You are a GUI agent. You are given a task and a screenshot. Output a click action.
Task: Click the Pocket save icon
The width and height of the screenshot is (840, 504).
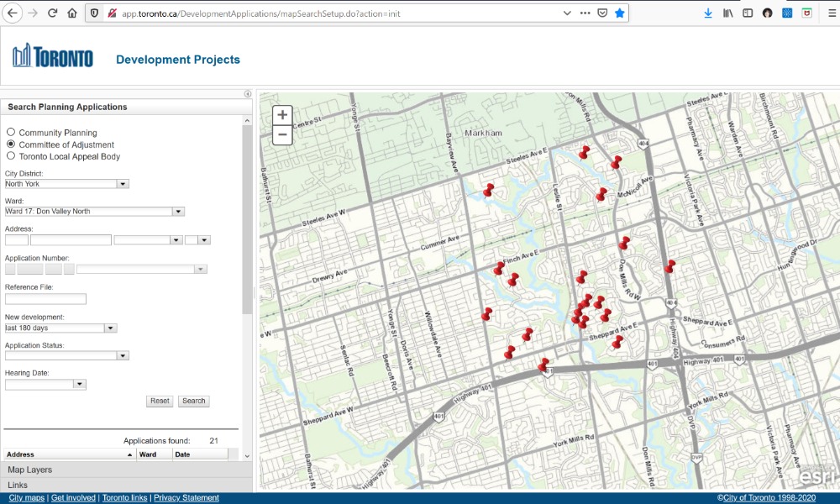coord(602,13)
